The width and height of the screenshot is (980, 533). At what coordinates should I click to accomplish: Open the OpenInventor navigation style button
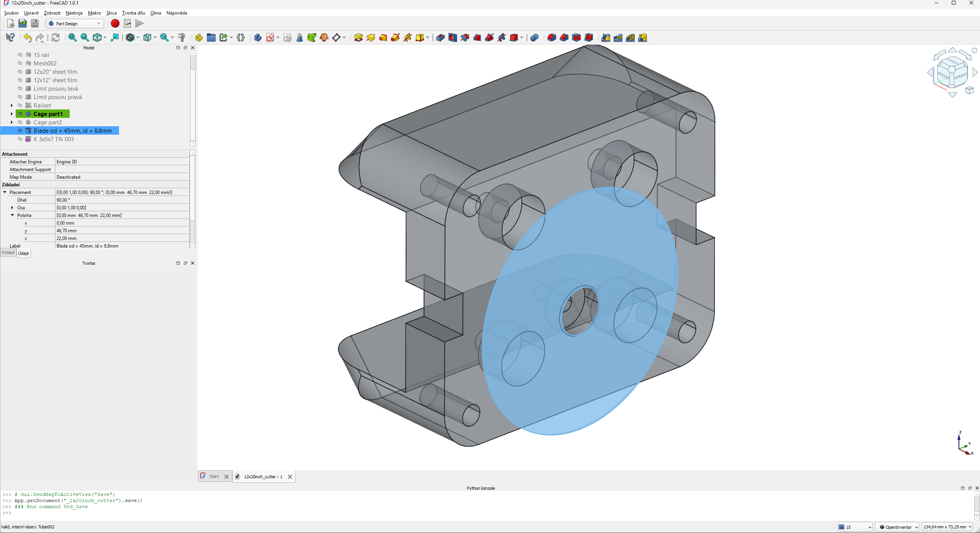[x=897, y=527]
